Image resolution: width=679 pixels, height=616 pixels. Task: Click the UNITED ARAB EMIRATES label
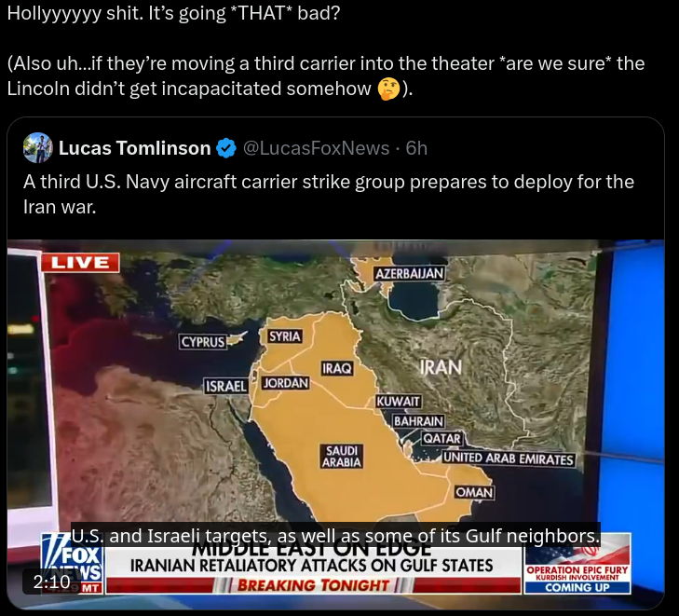coord(509,459)
